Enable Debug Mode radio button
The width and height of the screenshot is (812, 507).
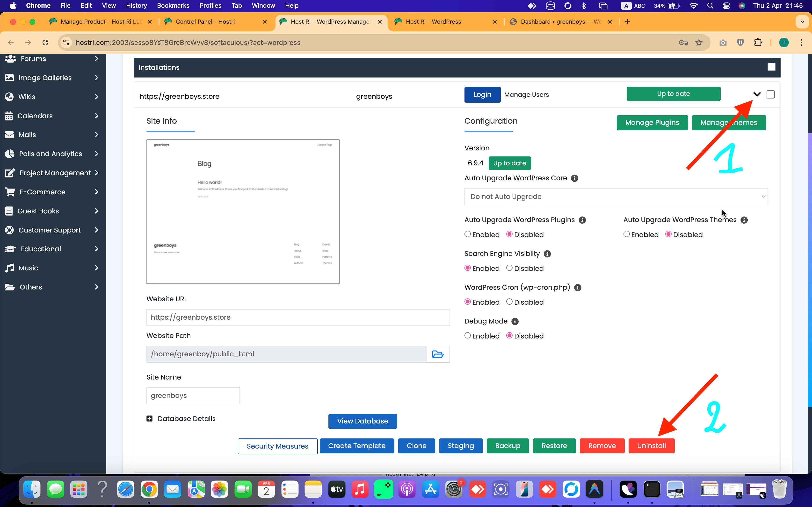pyautogui.click(x=467, y=336)
